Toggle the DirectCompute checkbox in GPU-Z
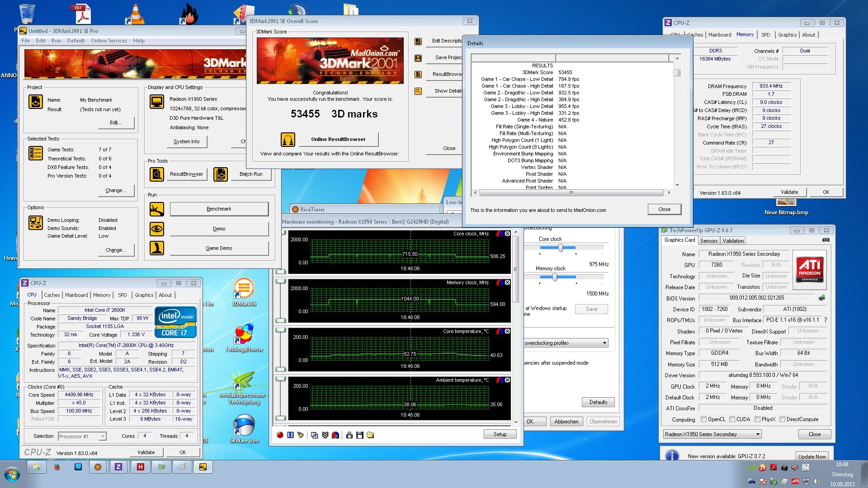 coord(782,419)
